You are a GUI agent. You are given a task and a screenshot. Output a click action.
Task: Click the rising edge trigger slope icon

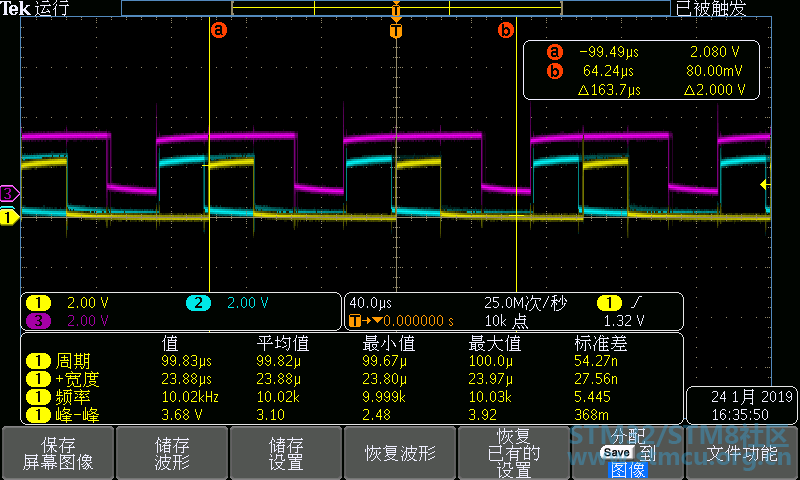[x=636, y=303]
